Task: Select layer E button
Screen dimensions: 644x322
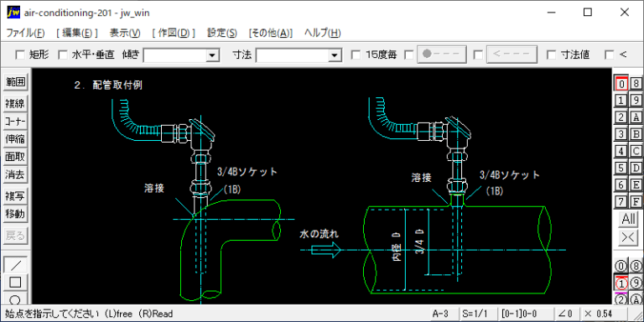Action: 636,184
